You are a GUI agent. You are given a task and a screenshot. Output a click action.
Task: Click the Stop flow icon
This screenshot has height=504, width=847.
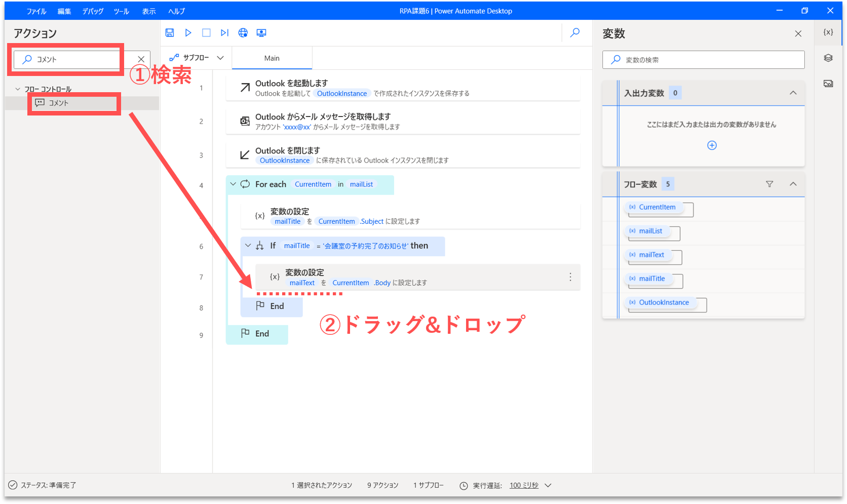coord(206,33)
